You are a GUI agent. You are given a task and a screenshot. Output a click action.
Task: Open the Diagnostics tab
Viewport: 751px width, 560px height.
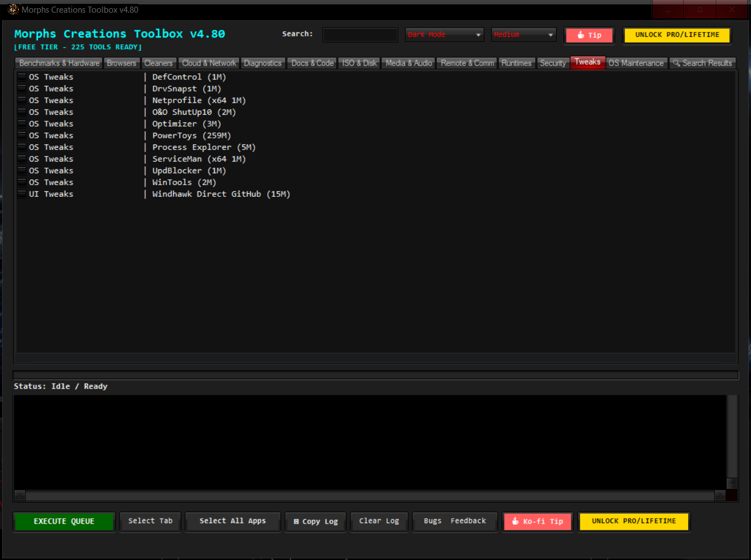tap(263, 63)
